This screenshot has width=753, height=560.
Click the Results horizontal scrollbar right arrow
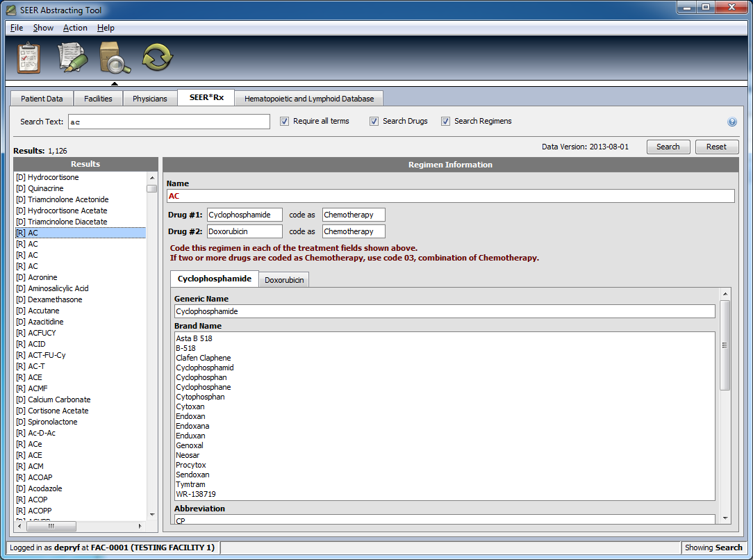pyautogui.click(x=140, y=526)
